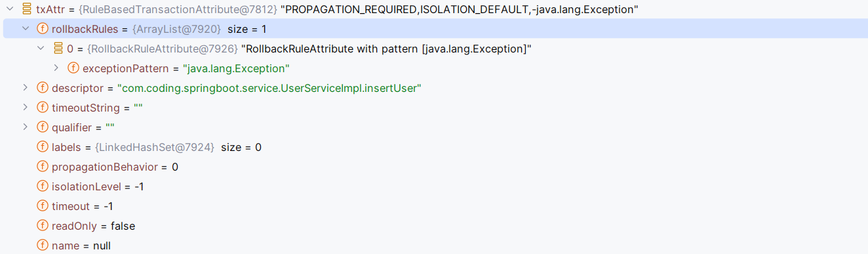
Task: Expand the exceptionPattern field
Action: click(x=56, y=68)
